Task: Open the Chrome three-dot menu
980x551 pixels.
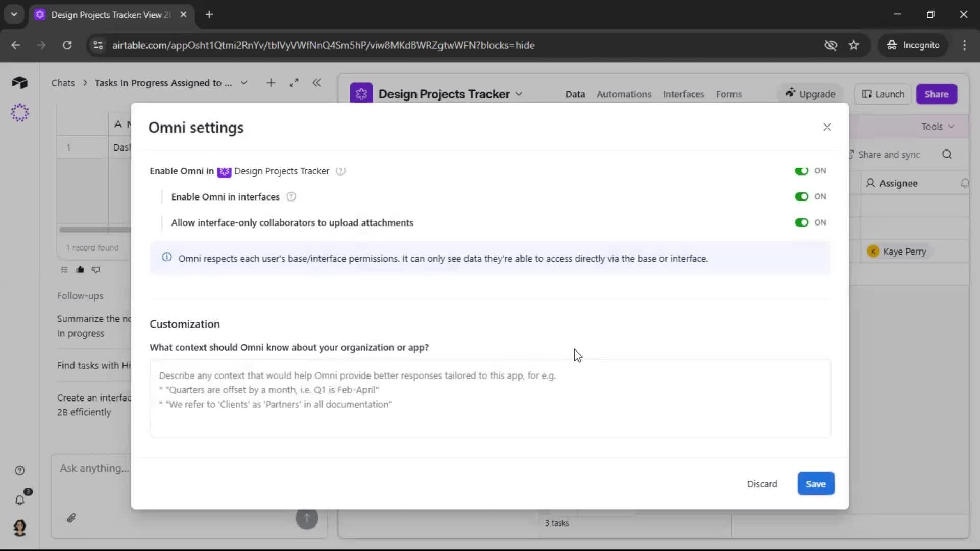Action: click(964, 45)
